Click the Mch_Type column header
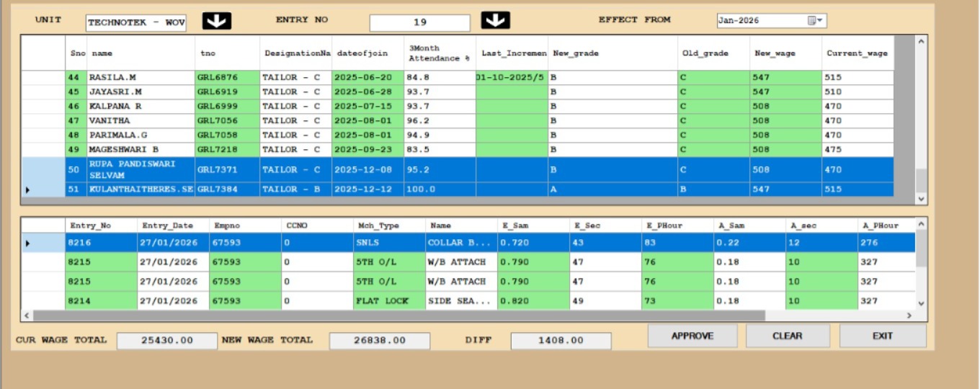980x389 pixels. coord(388,225)
